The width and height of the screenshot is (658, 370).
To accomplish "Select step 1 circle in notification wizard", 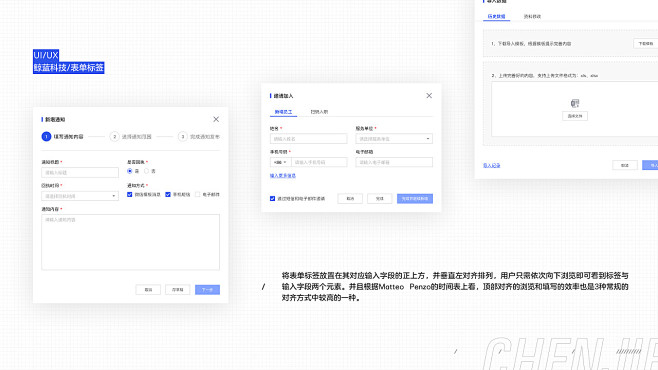I will coord(46,136).
